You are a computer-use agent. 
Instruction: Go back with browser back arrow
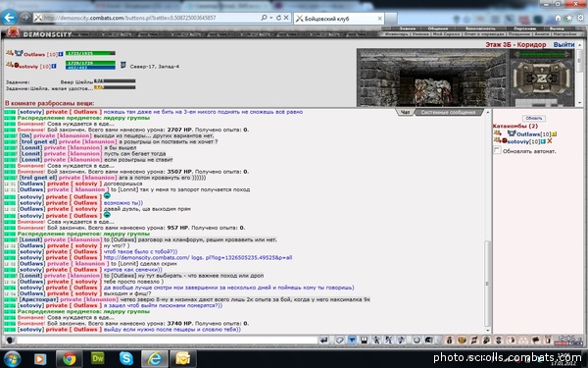(9, 17)
